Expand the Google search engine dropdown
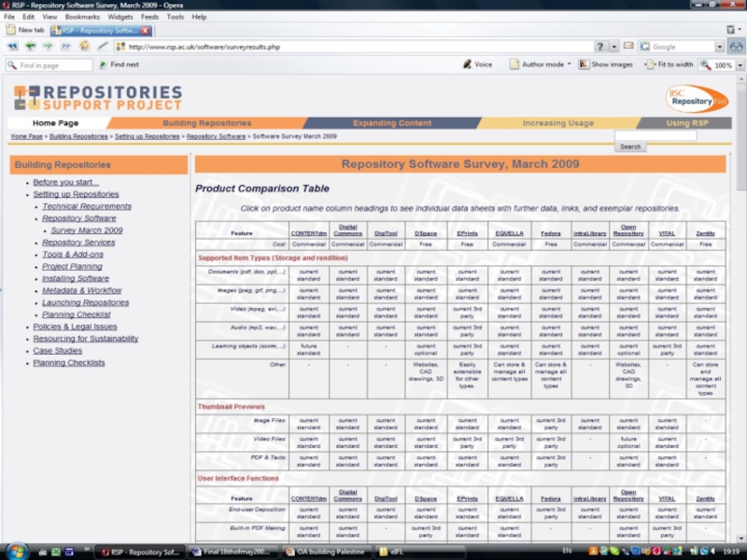This screenshot has height=560, width=747. click(x=720, y=47)
